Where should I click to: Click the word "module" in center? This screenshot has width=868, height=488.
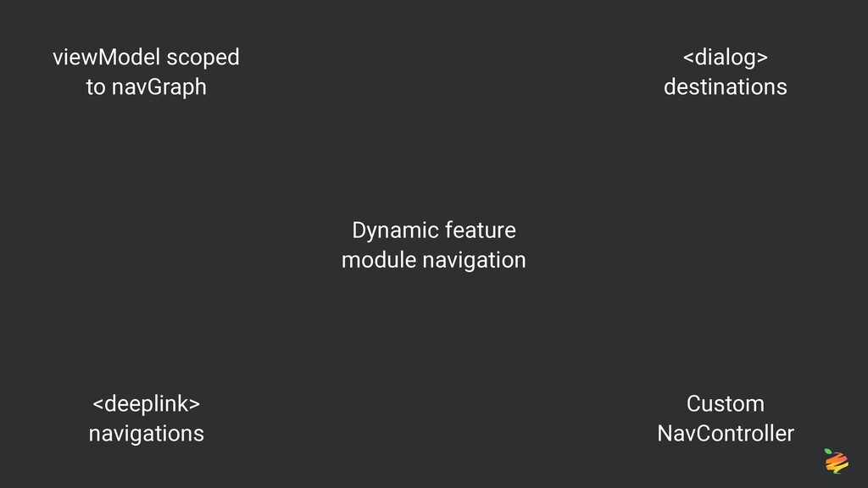(x=379, y=260)
